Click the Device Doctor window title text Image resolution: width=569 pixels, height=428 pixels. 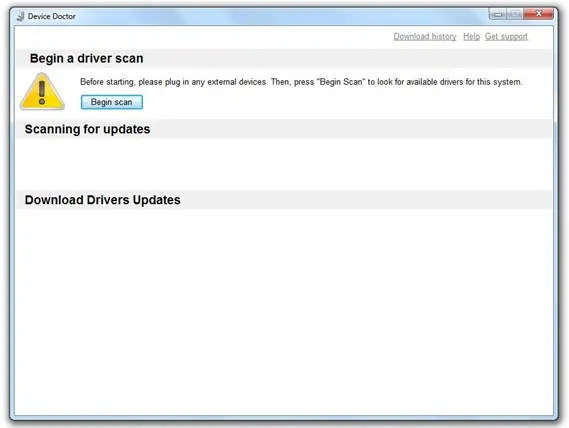[52, 16]
